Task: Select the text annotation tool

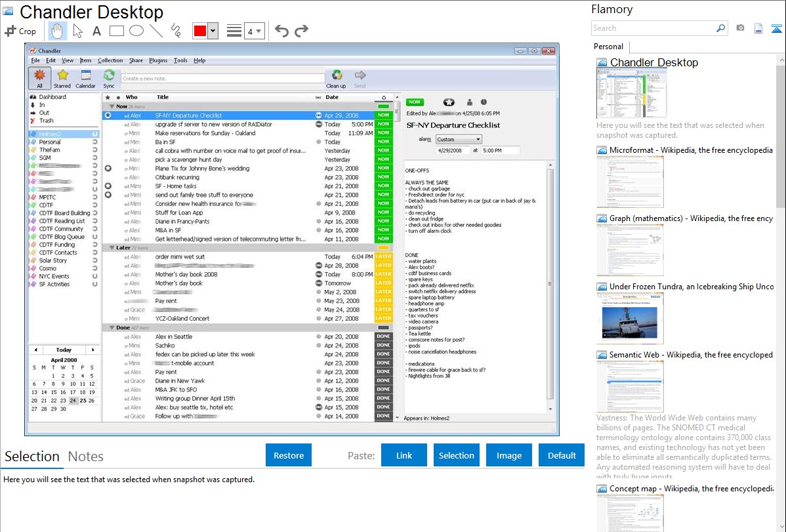Action: click(x=96, y=31)
